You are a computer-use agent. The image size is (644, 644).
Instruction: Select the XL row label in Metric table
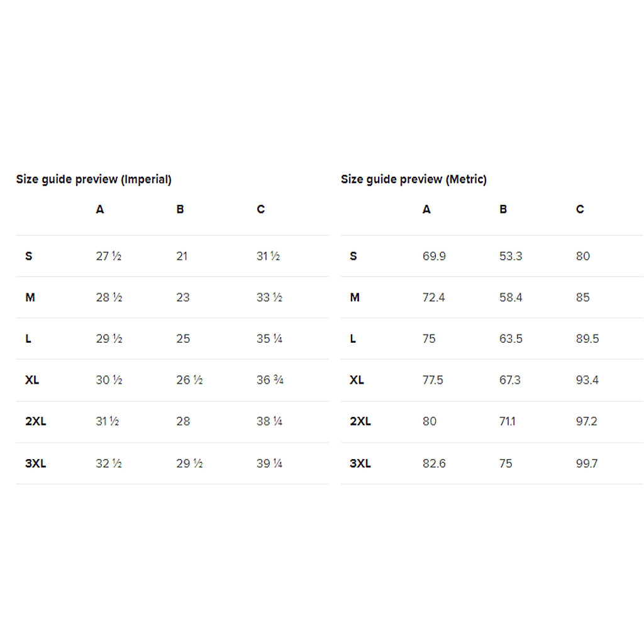coord(357,380)
